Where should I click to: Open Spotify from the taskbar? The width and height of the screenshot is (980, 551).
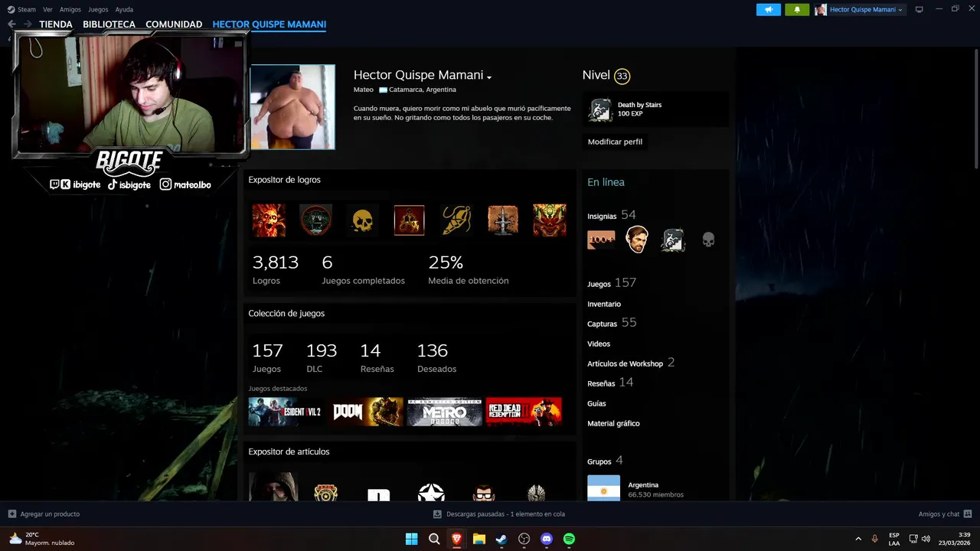(569, 539)
